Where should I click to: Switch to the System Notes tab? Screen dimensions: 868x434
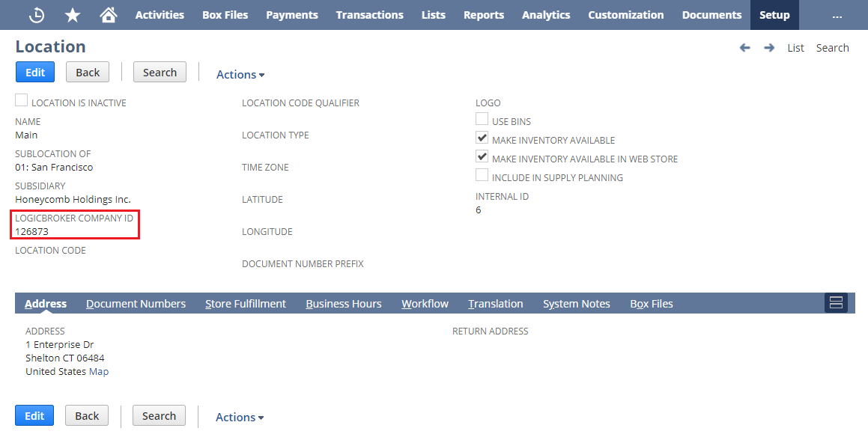[x=576, y=304]
